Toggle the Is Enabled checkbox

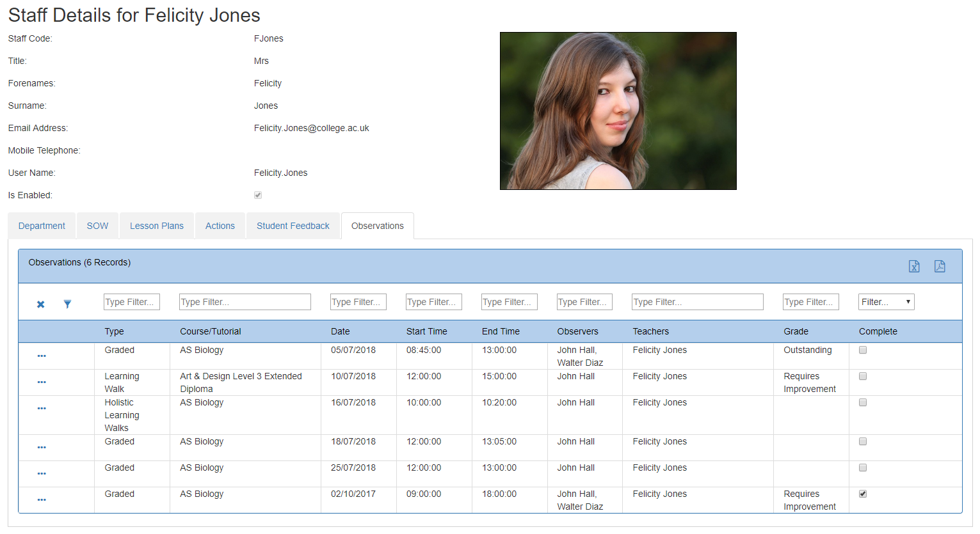pos(258,195)
